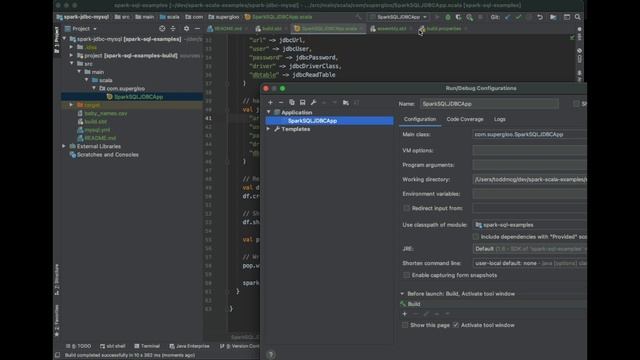The width and height of the screenshot is (640, 360).
Task: Save the run configuration icon
Action: click(x=302, y=102)
